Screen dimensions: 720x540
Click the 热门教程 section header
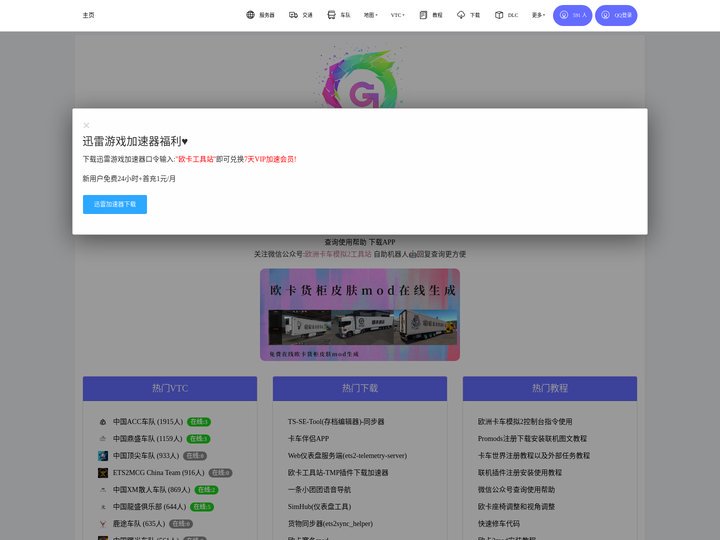tap(550, 388)
